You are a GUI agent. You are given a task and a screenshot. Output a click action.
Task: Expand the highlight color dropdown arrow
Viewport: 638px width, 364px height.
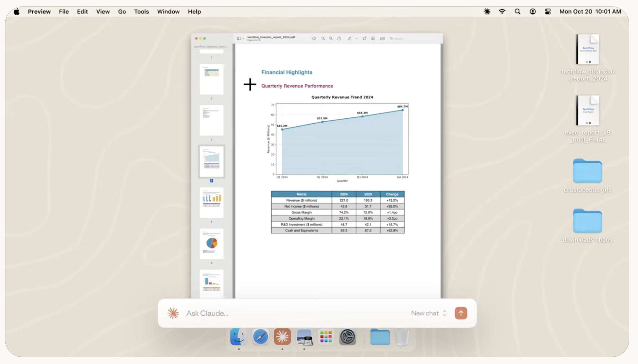[357, 39]
